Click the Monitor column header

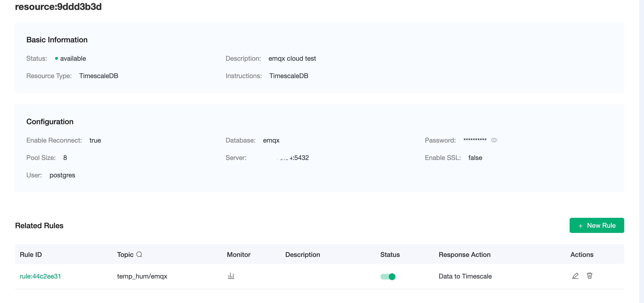238,255
